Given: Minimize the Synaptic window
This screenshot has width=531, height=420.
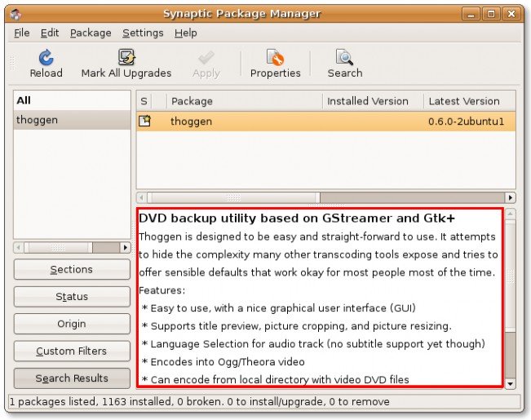Looking at the screenshot, I should click(x=471, y=14).
